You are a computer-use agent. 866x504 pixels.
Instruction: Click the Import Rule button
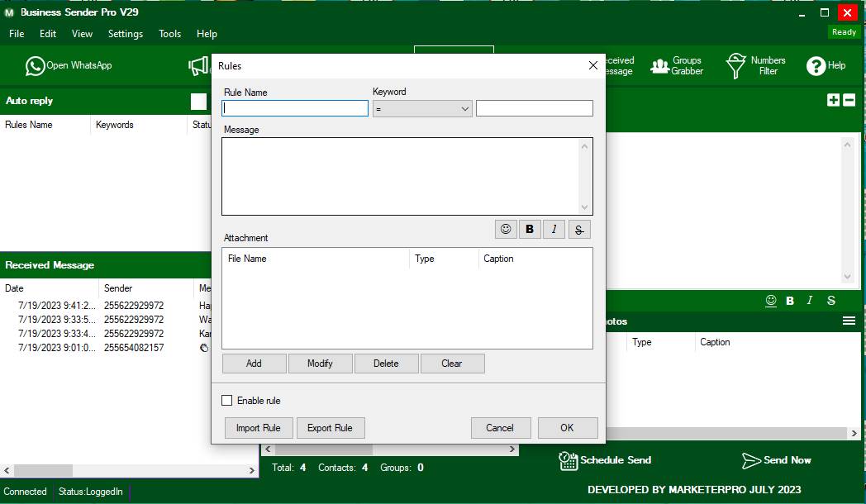(x=259, y=428)
